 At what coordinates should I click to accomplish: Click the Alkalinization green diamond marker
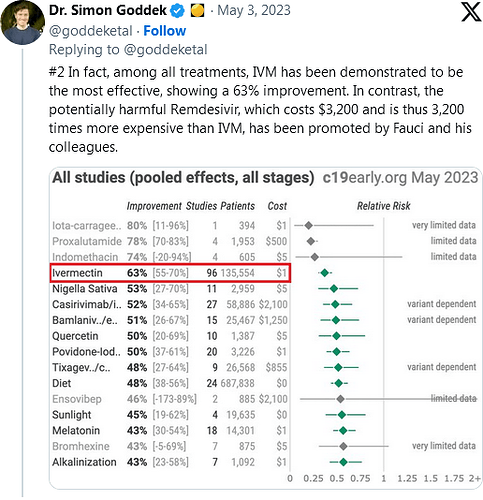(x=344, y=462)
